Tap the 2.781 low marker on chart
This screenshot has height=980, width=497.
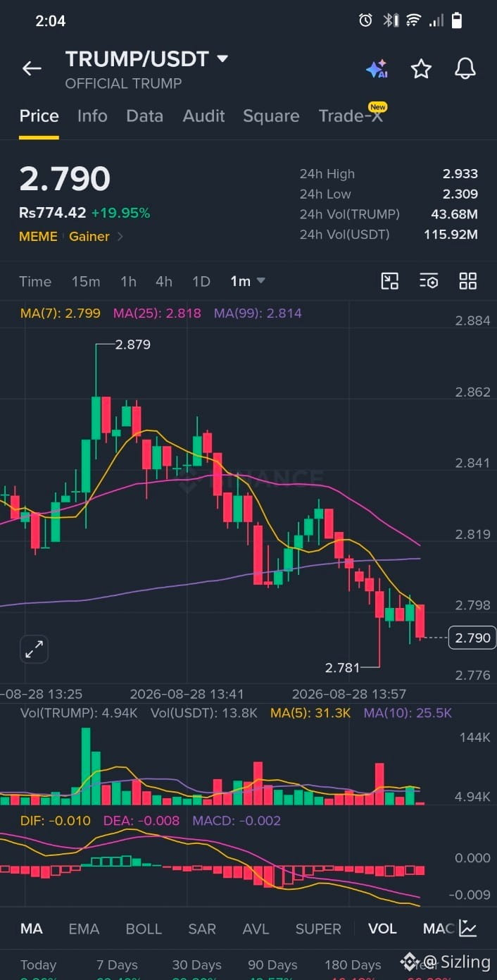coord(342,667)
